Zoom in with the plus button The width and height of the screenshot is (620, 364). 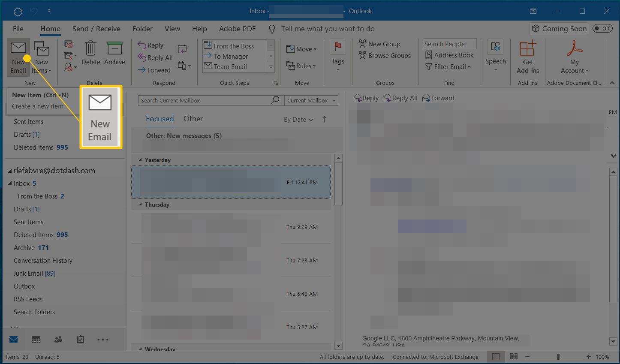589,357
